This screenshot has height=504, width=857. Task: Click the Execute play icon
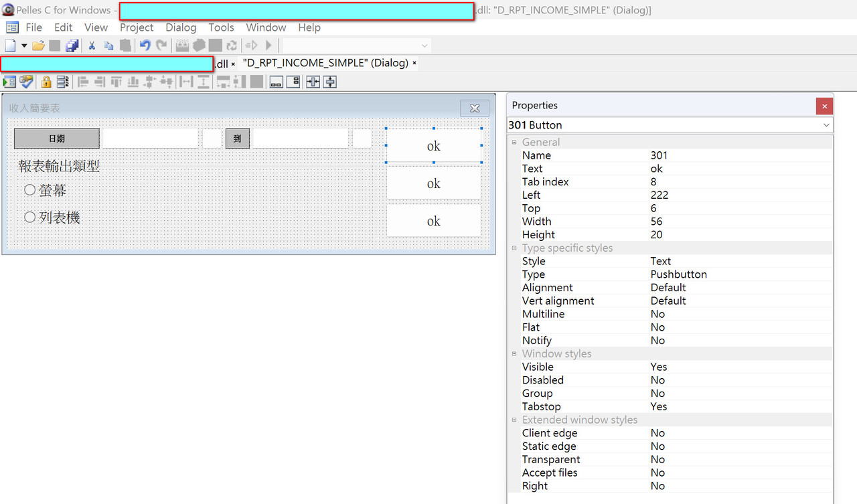click(x=268, y=46)
